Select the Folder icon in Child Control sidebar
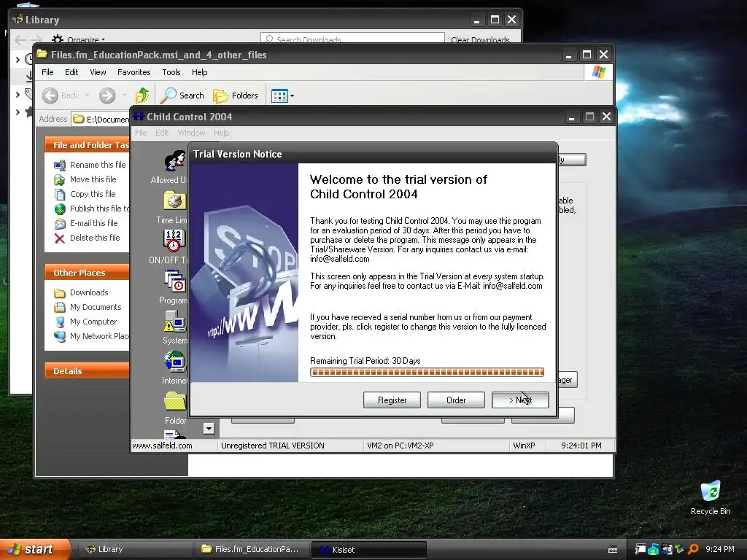This screenshot has width=747, height=560. tap(175, 401)
